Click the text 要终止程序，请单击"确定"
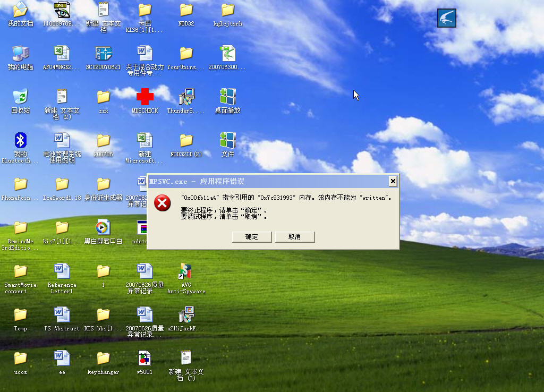The image size is (544, 392). coord(224,210)
